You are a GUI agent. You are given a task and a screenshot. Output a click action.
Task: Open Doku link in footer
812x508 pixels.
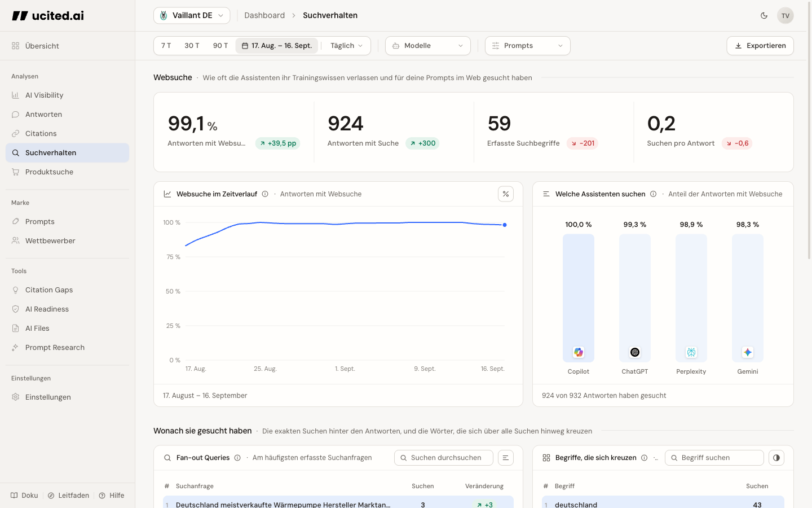(x=24, y=496)
